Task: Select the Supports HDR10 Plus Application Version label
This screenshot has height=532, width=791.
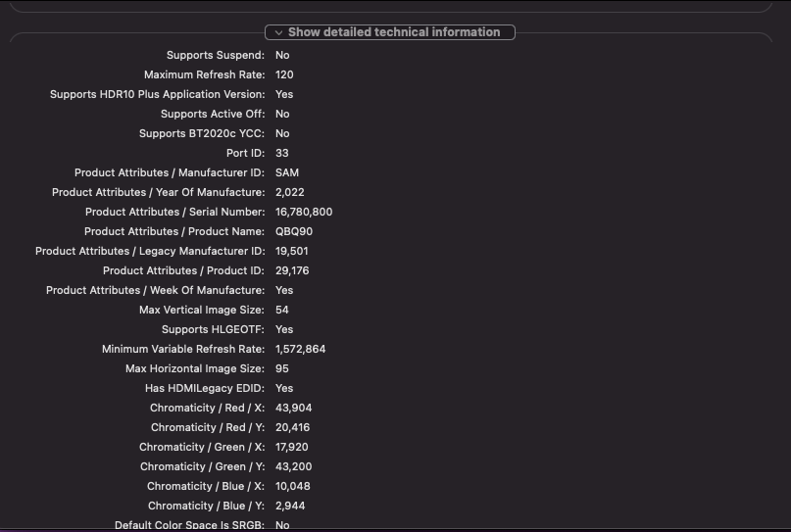Action: pyautogui.click(x=157, y=94)
